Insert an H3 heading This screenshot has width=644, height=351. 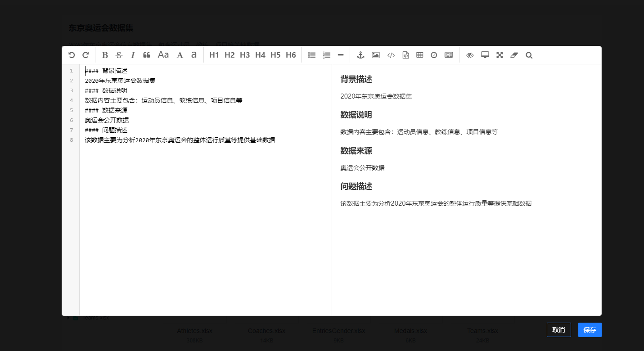(x=245, y=55)
